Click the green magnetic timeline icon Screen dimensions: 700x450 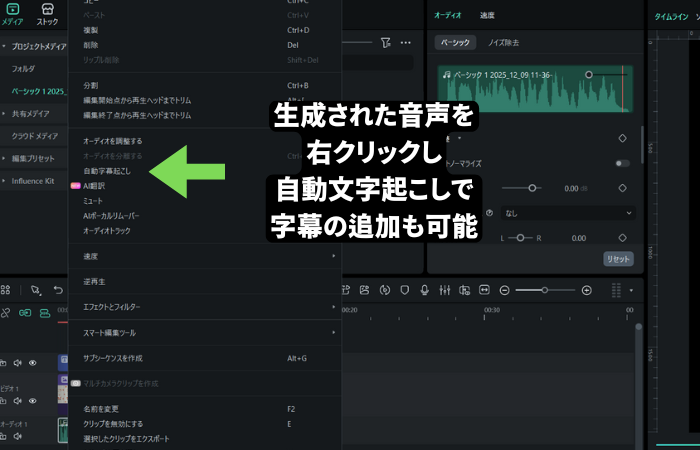(45, 313)
